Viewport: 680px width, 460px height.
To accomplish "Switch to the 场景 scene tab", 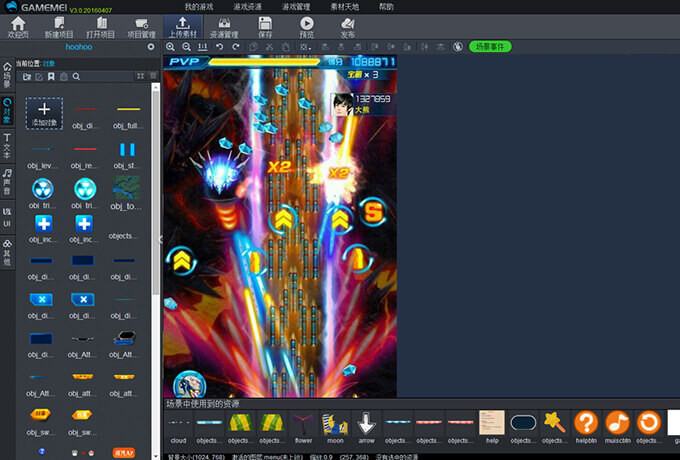I will 7,75.
